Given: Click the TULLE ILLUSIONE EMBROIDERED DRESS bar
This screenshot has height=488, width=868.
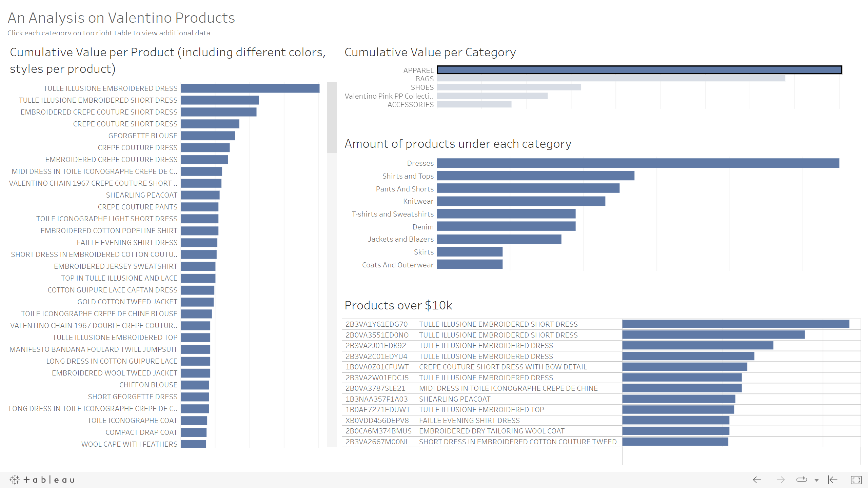Looking at the screenshot, I should (x=250, y=88).
